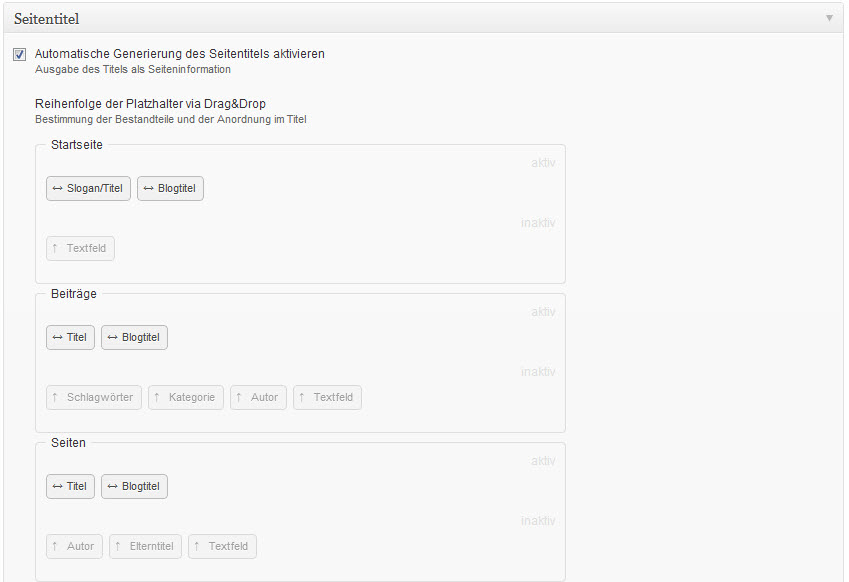The width and height of the screenshot is (849, 582).
Task: Select the Blogtitel placeholder in Seiten
Action: point(134,486)
